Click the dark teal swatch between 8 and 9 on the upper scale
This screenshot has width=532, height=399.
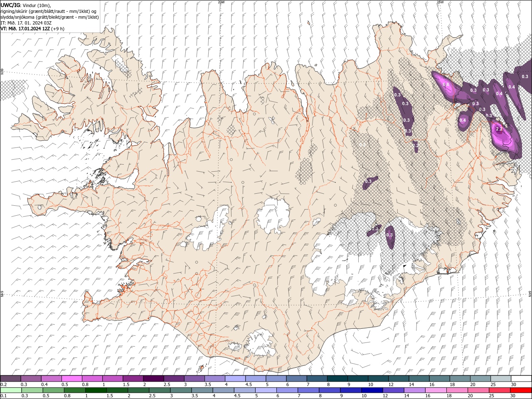point(337,379)
